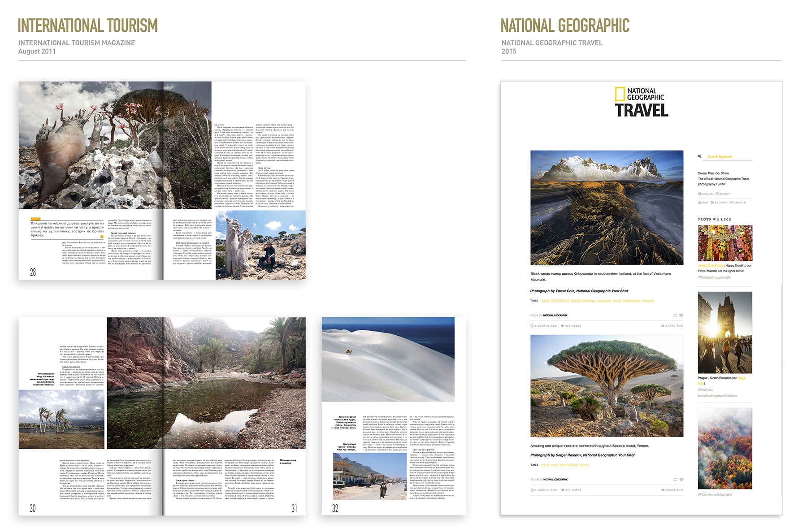Open the Diwali flower garlands thumbnail

point(725,243)
